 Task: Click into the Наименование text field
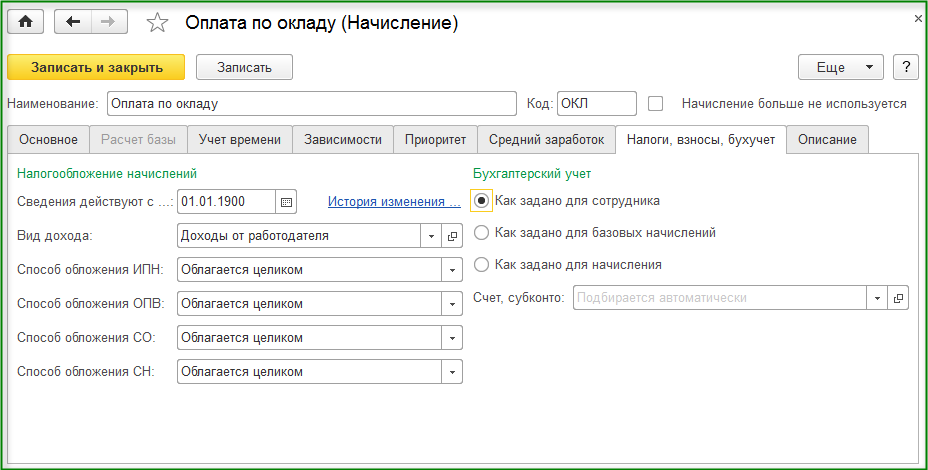tap(310, 103)
